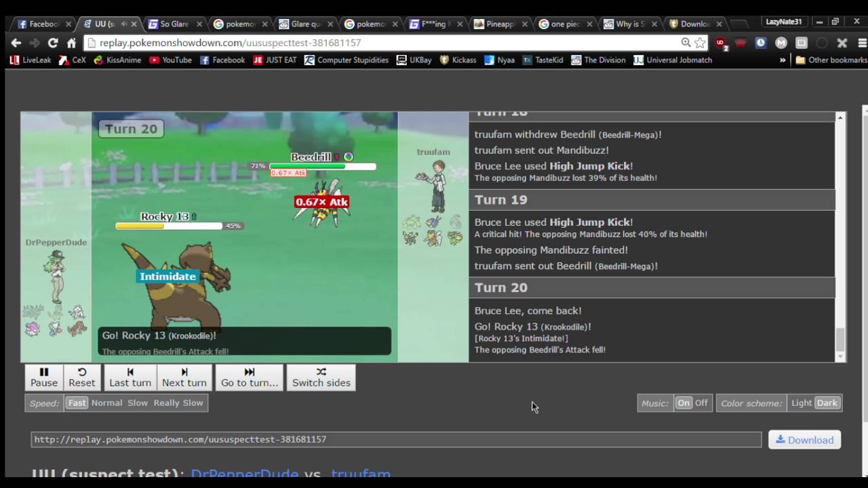Open the UKBay bookmark

414,60
